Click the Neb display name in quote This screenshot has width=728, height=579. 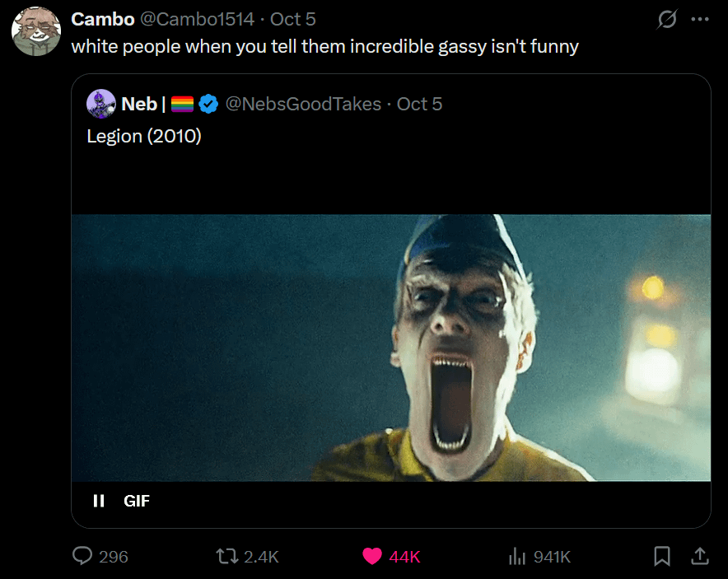click(138, 104)
